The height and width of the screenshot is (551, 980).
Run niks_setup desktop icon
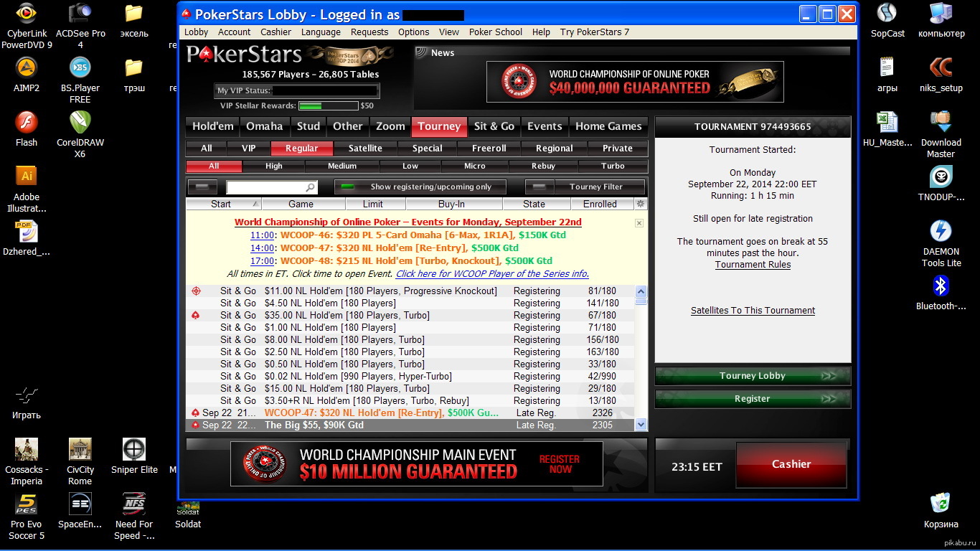(941, 68)
